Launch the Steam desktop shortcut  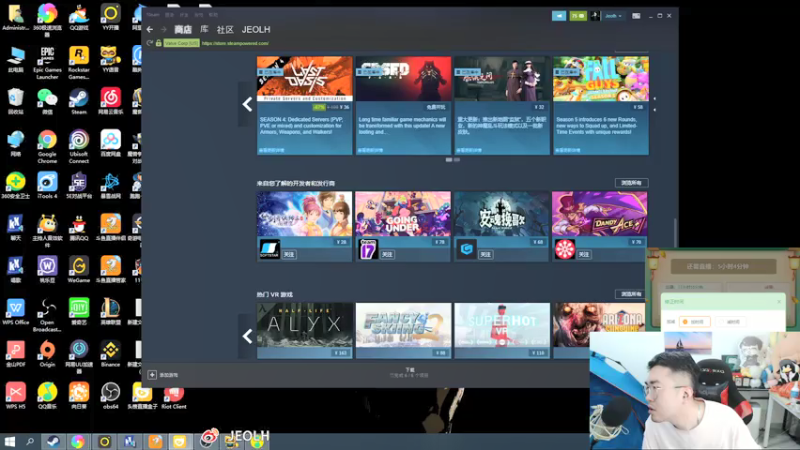pos(79,101)
